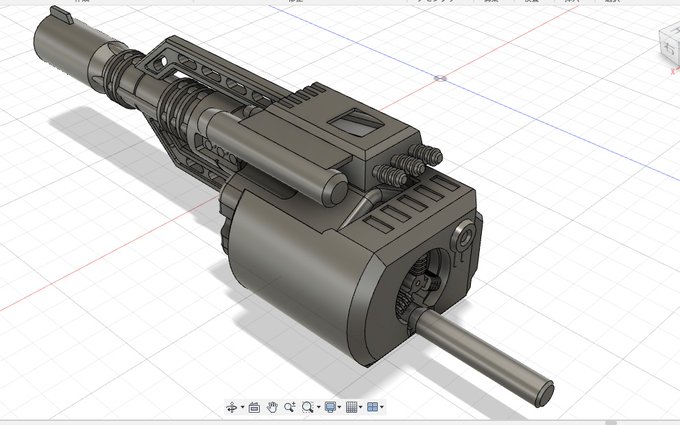
Task: Expand the Viewports dropdown arrow
Action: [x=382, y=407]
